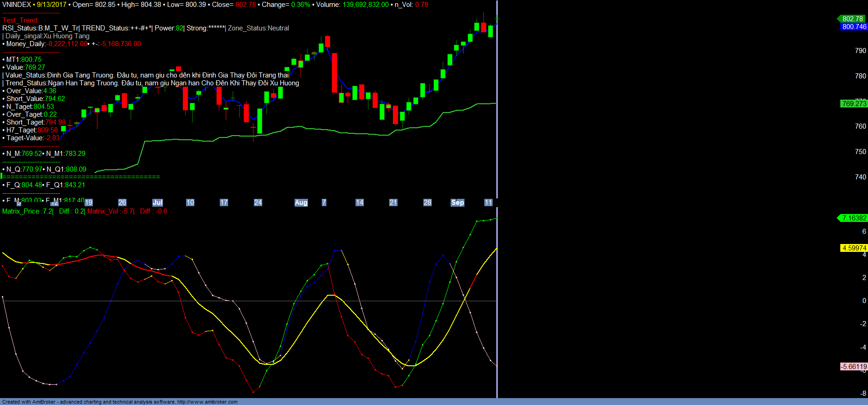Click the VNINDEX ticker symbol in title
Image resolution: width=868 pixels, height=405 pixels.
click(x=17, y=5)
